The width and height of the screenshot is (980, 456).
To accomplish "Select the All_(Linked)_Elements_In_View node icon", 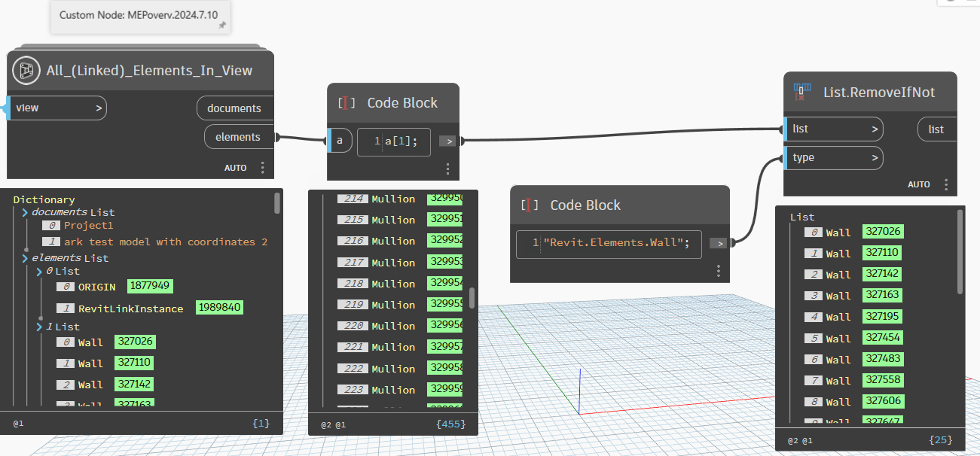I will point(26,69).
